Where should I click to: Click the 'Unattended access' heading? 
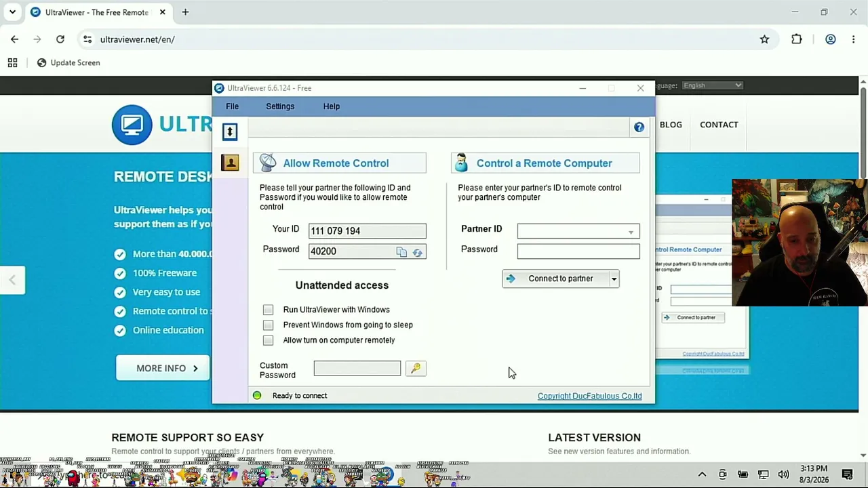coord(342,285)
